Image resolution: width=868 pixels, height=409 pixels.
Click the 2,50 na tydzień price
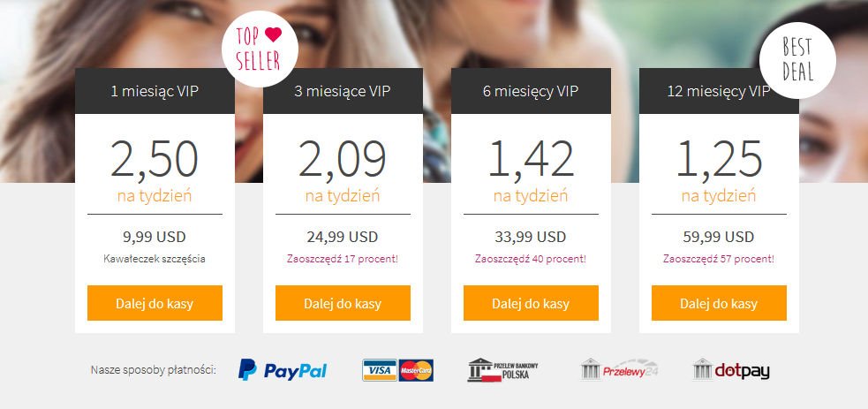pyautogui.click(x=155, y=170)
